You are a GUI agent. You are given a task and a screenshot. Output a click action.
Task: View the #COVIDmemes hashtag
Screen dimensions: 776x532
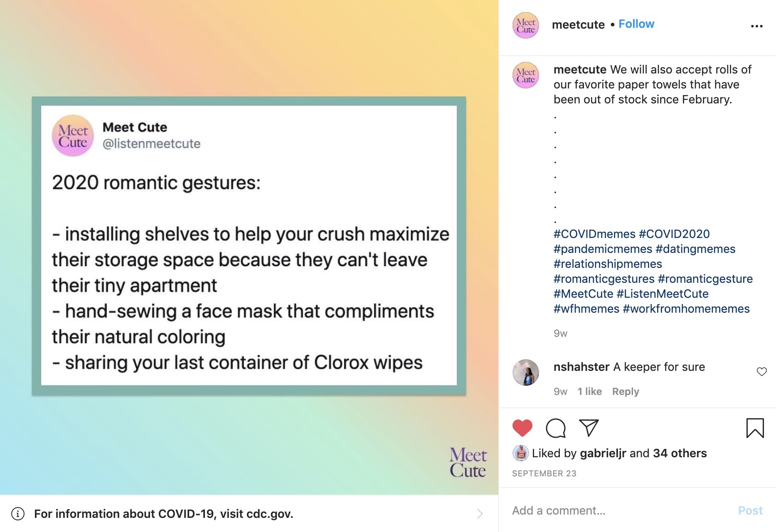[x=594, y=234]
